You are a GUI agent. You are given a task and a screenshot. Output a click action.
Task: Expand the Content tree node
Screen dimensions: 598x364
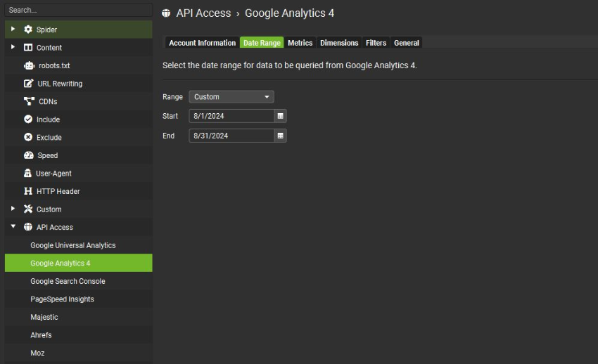click(x=13, y=47)
